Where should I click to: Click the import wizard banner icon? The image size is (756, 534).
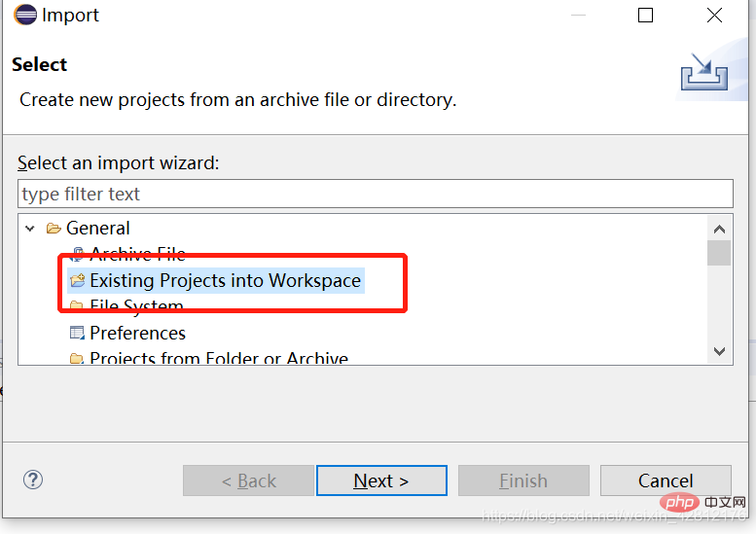tap(703, 71)
